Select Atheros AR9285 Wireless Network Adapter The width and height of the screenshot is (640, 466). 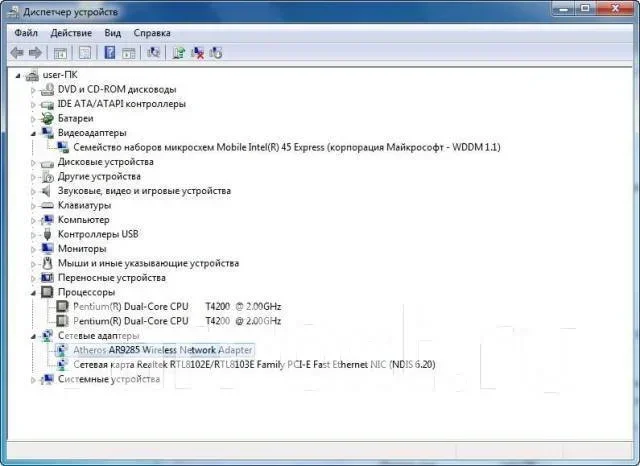(x=162, y=350)
